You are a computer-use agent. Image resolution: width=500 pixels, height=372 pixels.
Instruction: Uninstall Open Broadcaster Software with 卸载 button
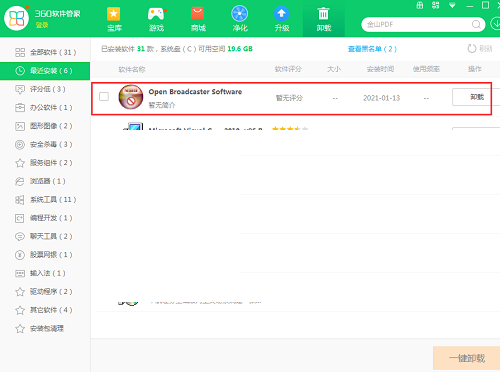pyautogui.click(x=476, y=97)
